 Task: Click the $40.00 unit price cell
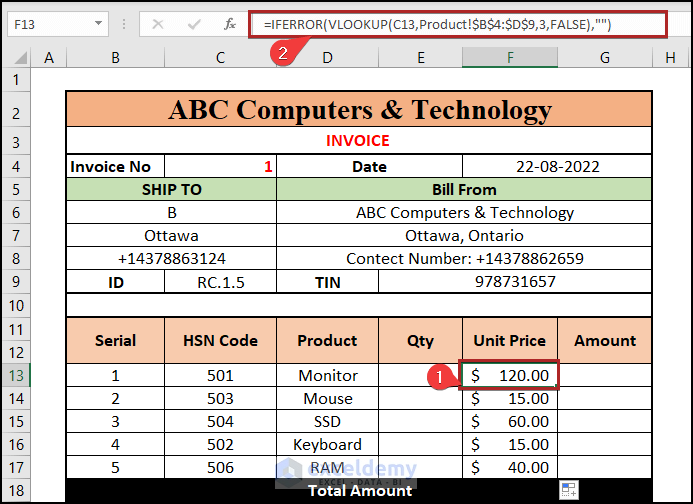(x=510, y=467)
